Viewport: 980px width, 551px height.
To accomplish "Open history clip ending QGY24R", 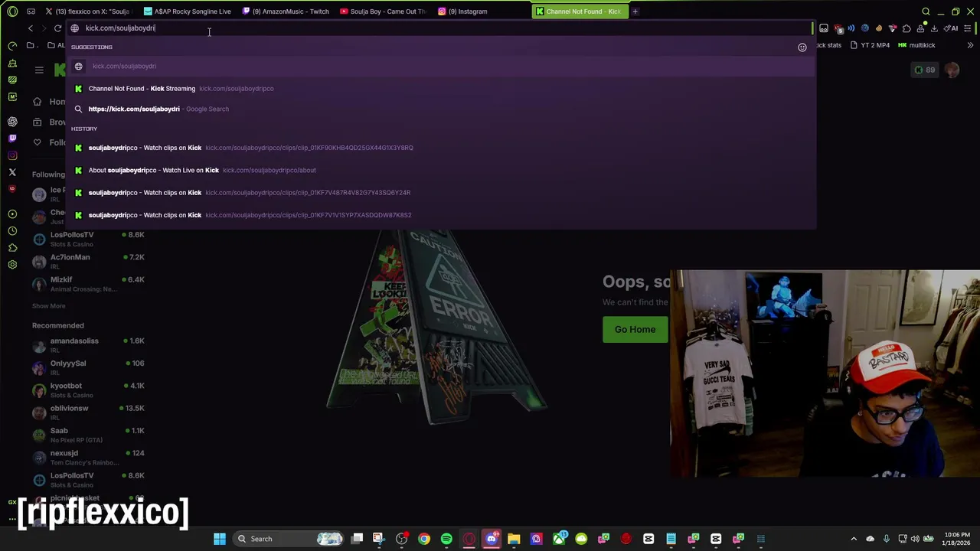I will pyautogui.click(x=441, y=193).
